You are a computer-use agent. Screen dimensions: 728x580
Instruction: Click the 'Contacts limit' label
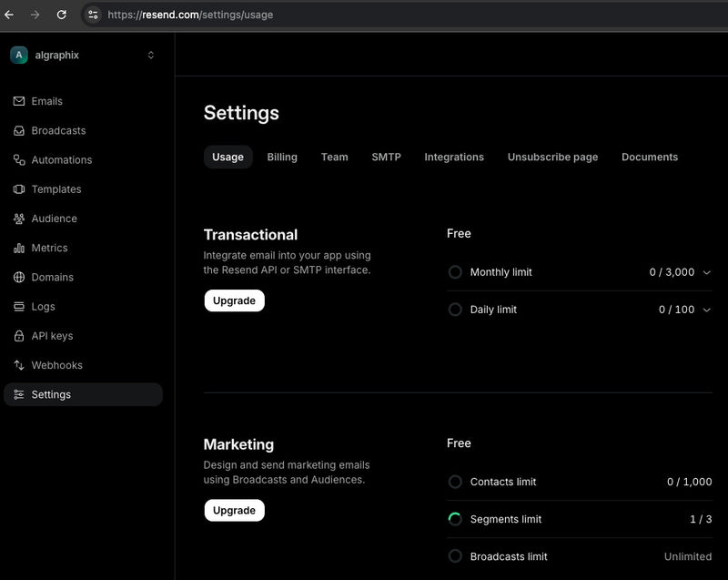503,482
